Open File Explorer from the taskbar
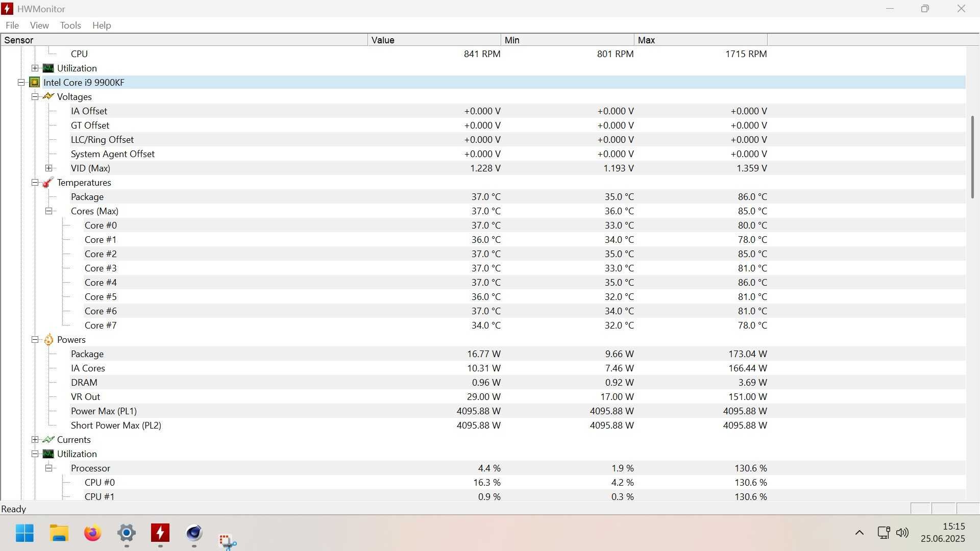The width and height of the screenshot is (980, 551). (x=59, y=533)
